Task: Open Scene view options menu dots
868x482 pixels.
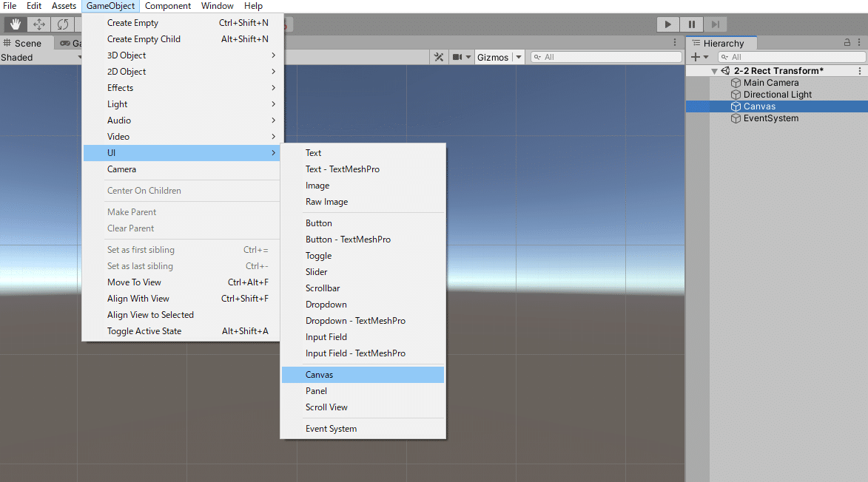Action: point(675,43)
